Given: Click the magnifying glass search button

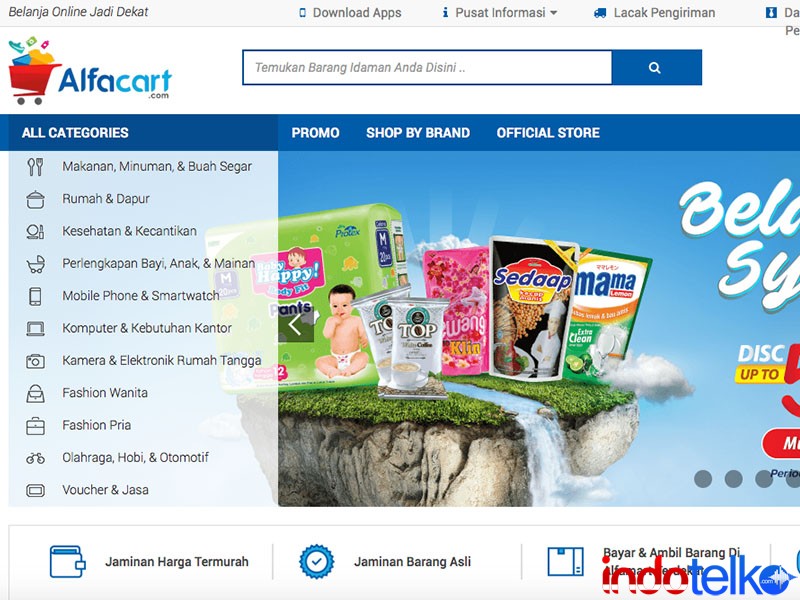Looking at the screenshot, I should pyautogui.click(x=656, y=67).
